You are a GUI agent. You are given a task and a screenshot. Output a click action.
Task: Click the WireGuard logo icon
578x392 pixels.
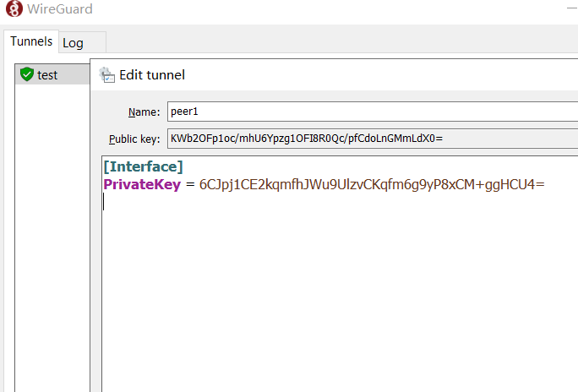point(14,8)
